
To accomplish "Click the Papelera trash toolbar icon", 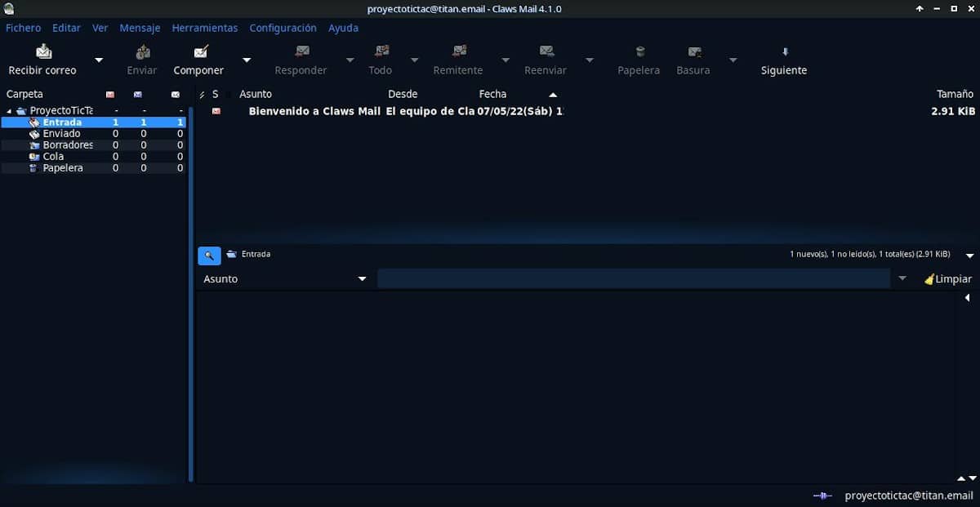I will (640, 51).
